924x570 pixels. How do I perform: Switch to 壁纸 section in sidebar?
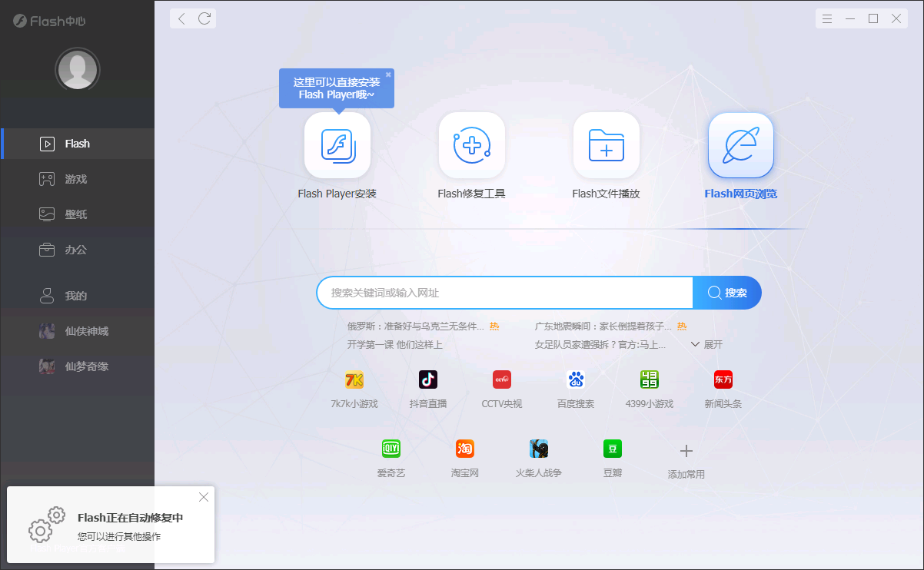point(77,214)
